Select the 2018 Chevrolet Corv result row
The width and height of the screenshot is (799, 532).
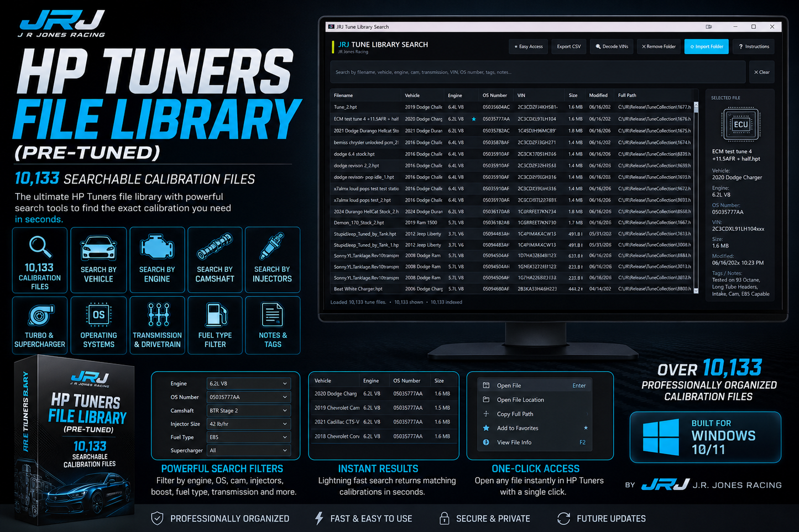[384, 436]
